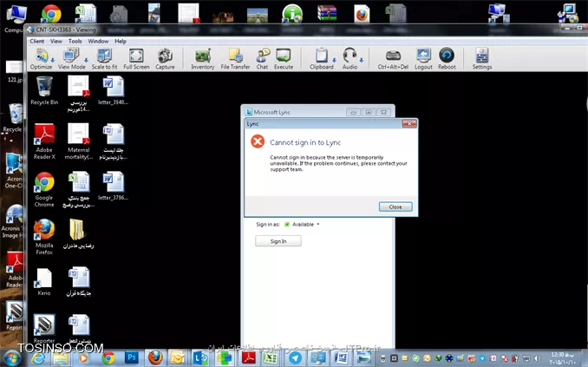Viewport: 588px width, 367px height.
Task: Select the letter_3796 Word document
Action: click(113, 187)
